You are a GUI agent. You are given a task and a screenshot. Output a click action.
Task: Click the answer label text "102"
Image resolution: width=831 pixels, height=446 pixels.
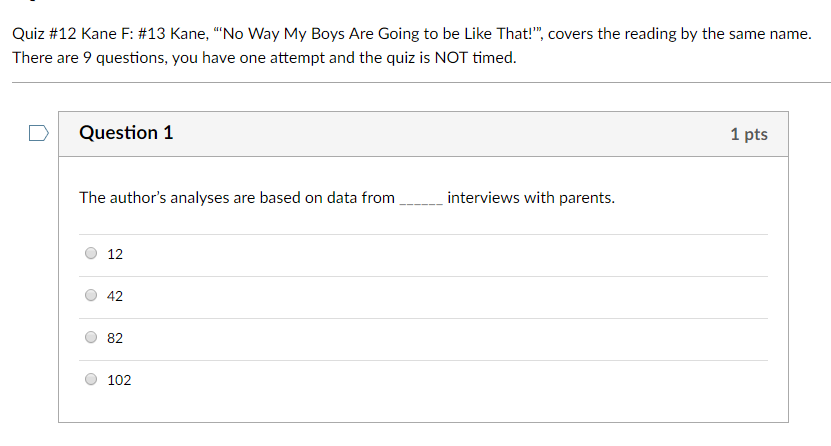point(119,380)
